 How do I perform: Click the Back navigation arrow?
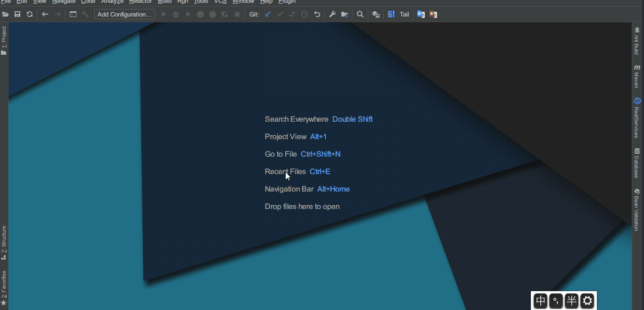45,14
